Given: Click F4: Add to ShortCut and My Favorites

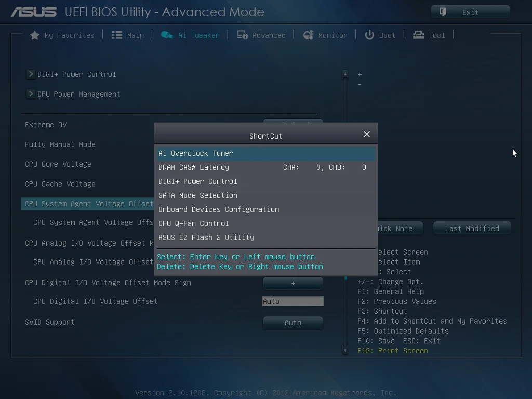Looking at the screenshot, I should pyautogui.click(x=432, y=321).
